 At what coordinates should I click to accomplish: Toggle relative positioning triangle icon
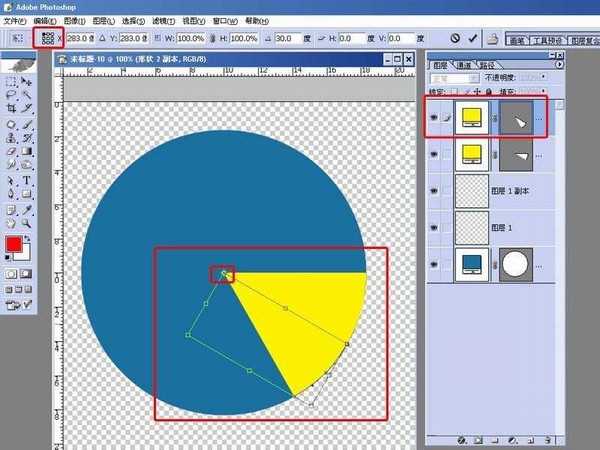(102, 38)
